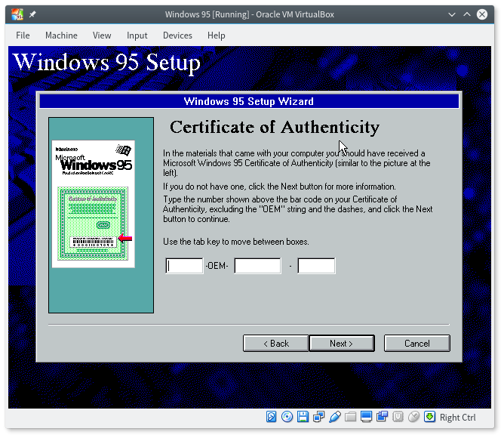Click the Back button

[276, 344]
